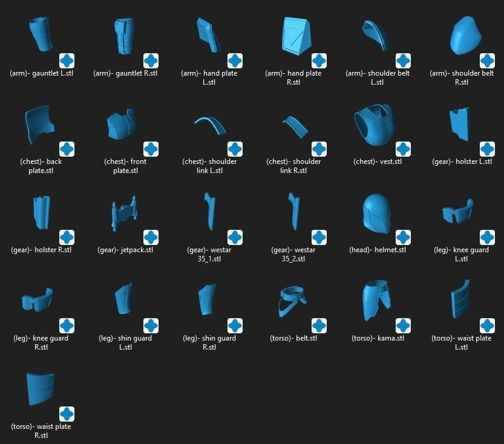The image size is (504, 444).
Task: Select the westar 35_1.stl blaster thumbnail
Action: 209,211
